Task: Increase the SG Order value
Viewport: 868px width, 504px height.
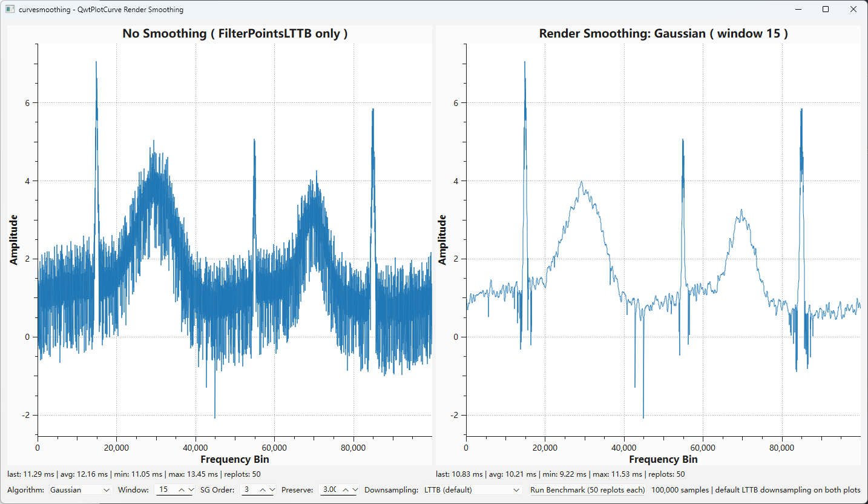Action: pos(263,489)
